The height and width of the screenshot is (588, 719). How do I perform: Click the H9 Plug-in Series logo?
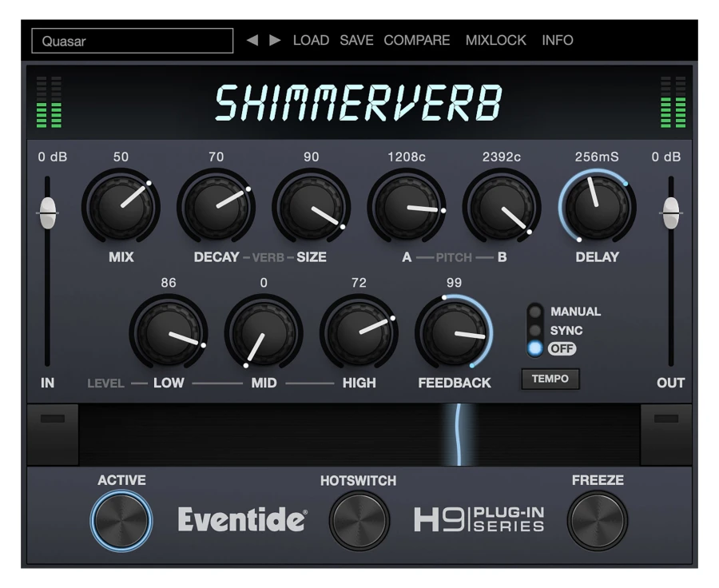(x=479, y=519)
